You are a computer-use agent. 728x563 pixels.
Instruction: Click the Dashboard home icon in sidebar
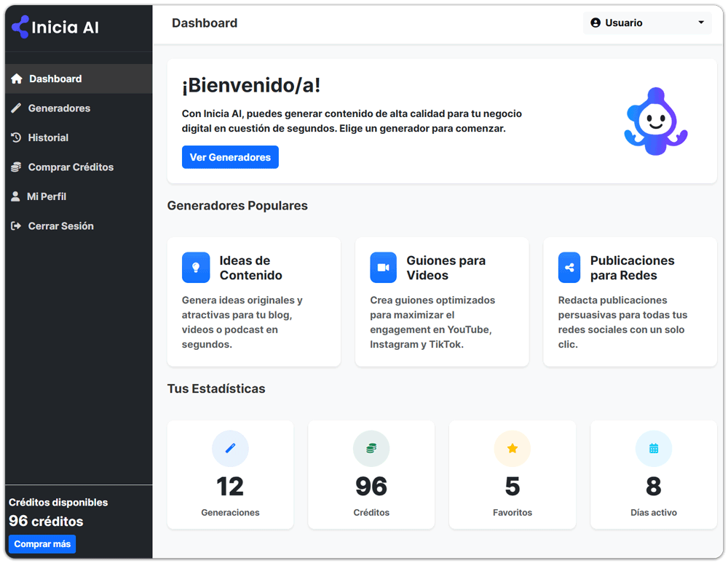(x=16, y=79)
